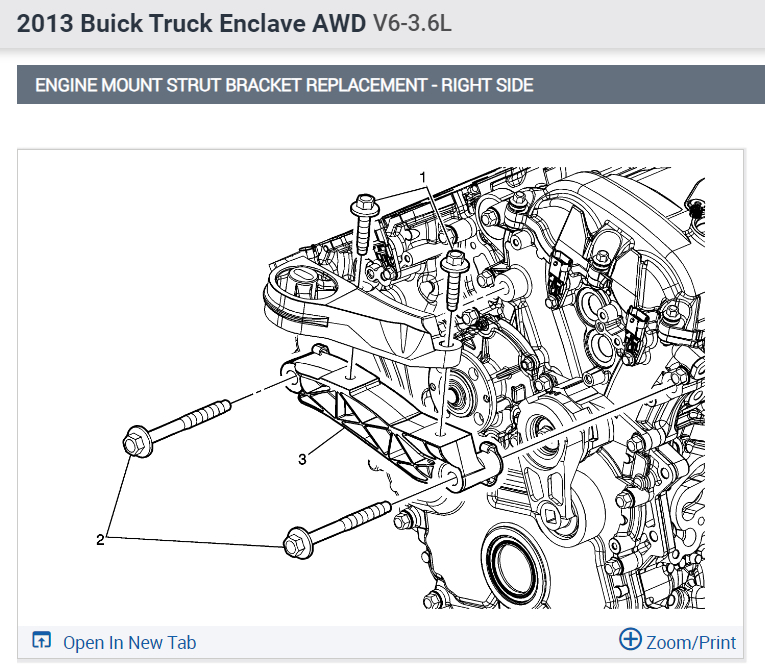Click callout number 3 in the diagram

click(302, 459)
